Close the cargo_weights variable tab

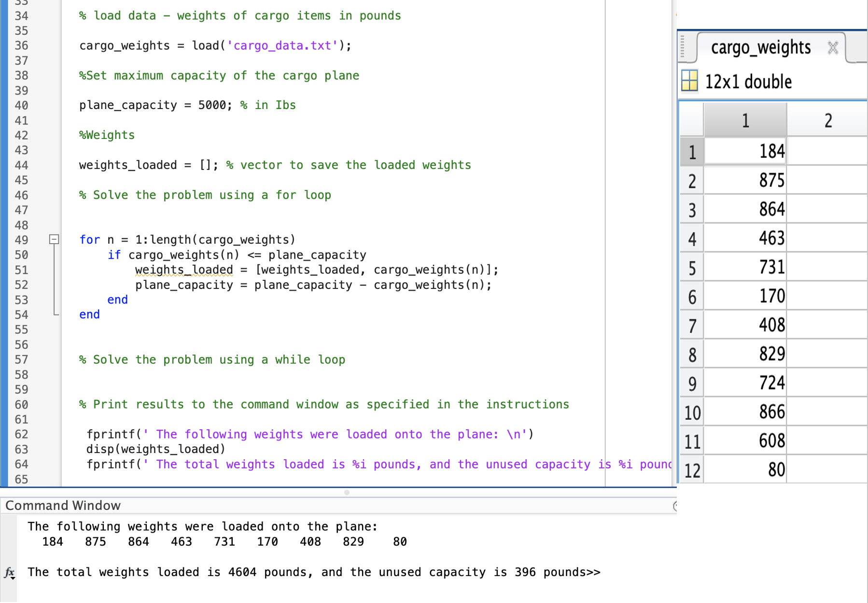[833, 48]
